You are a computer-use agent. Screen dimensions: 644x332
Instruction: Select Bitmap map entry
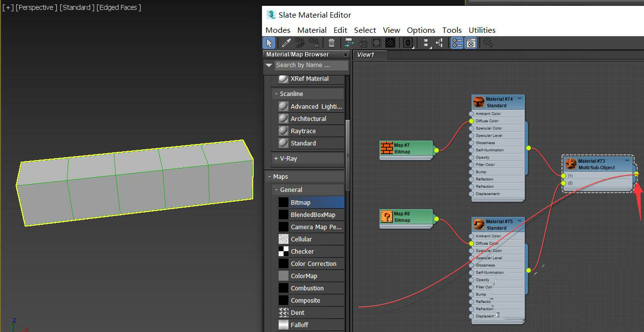(310, 202)
